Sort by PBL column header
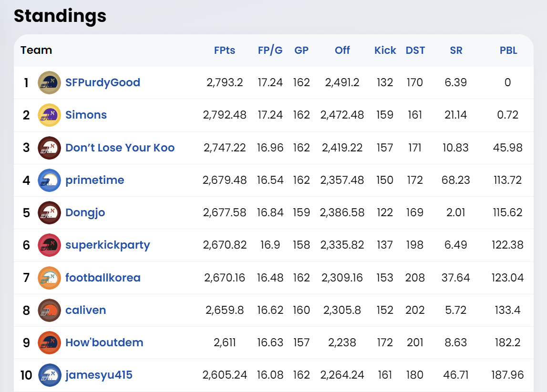The height and width of the screenshot is (392, 547). (x=508, y=50)
